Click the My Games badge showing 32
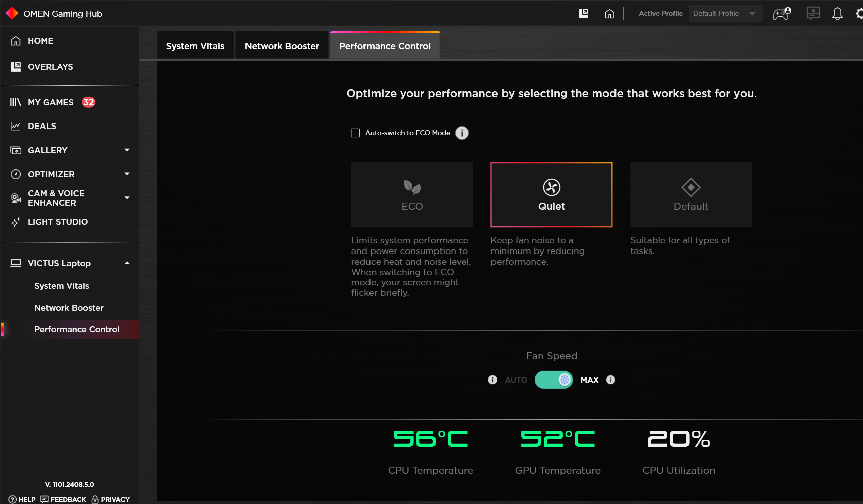This screenshot has height=504, width=863. click(x=89, y=102)
